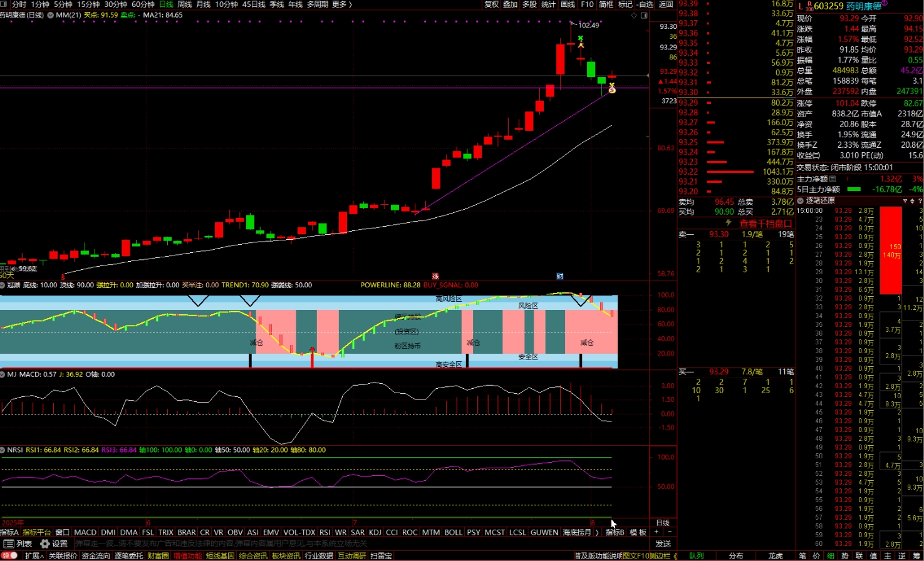Click the round icon before 冠鼎 indicator

pos(3,285)
